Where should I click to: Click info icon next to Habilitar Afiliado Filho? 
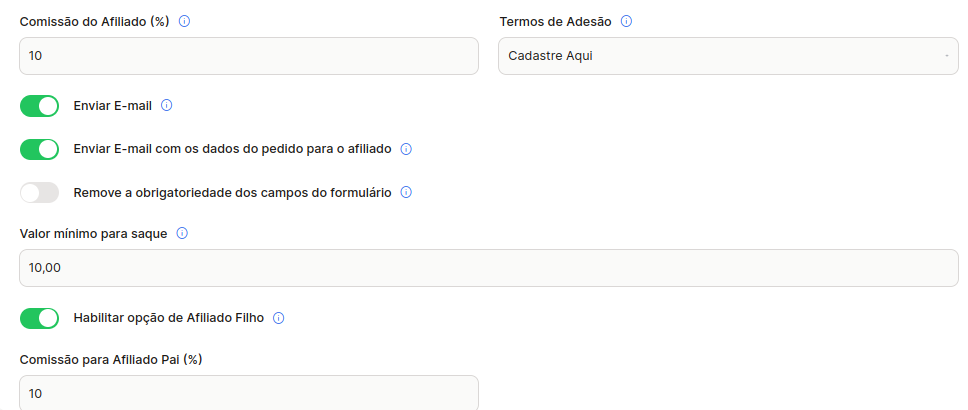(x=278, y=319)
